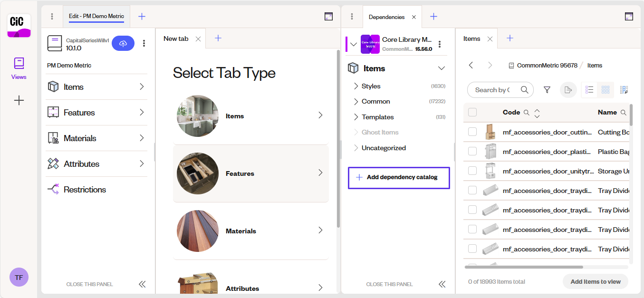Screen dimensions: 644x298
Task: Click Add items to view
Action: pyautogui.click(x=596, y=281)
